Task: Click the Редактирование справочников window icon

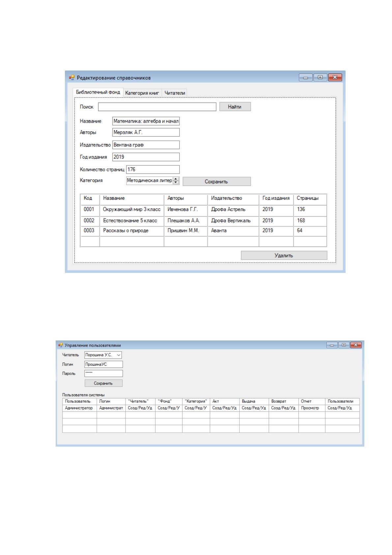Action: click(71, 78)
